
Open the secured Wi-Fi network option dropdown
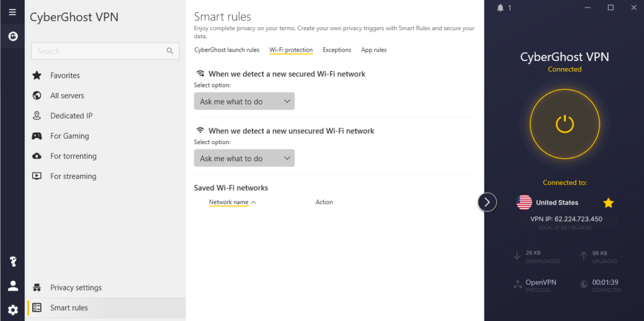click(245, 101)
